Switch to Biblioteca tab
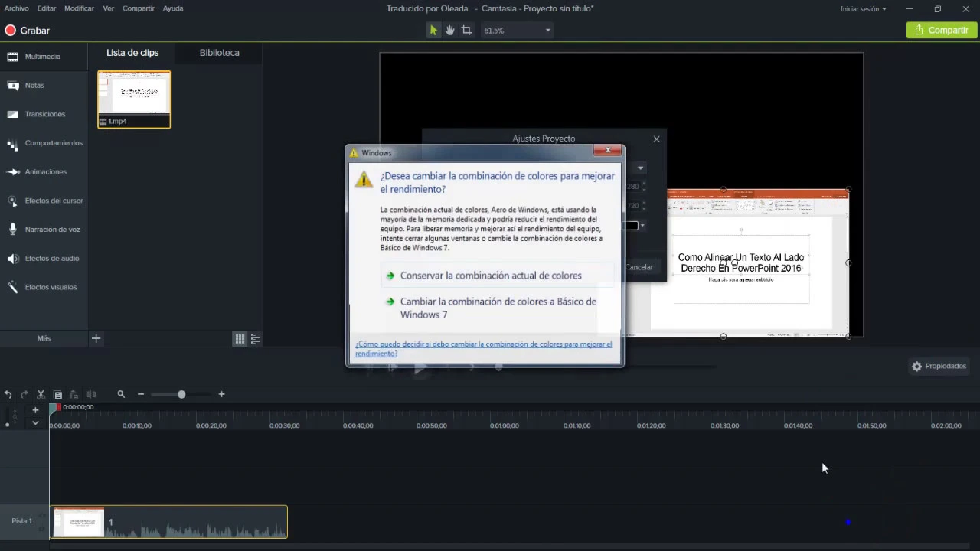Screen dimensions: 980x551 coord(220,53)
